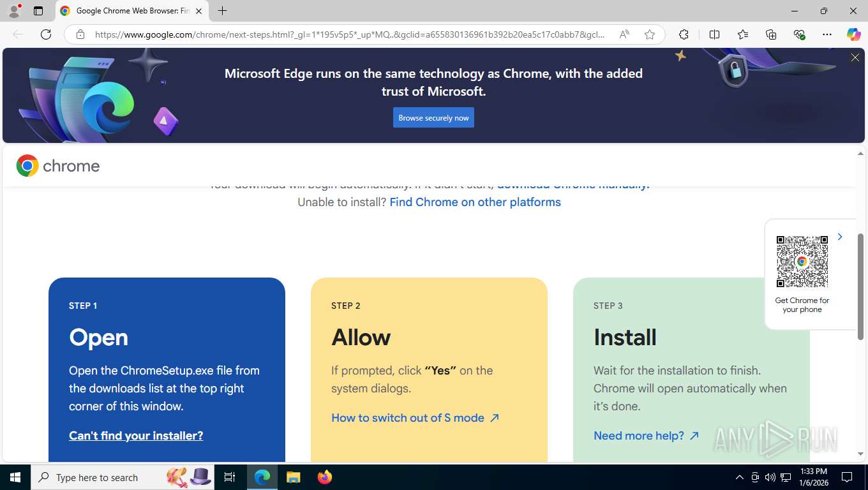868x490 pixels.
Task: Open a new tab with plus button
Action: pos(222,11)
